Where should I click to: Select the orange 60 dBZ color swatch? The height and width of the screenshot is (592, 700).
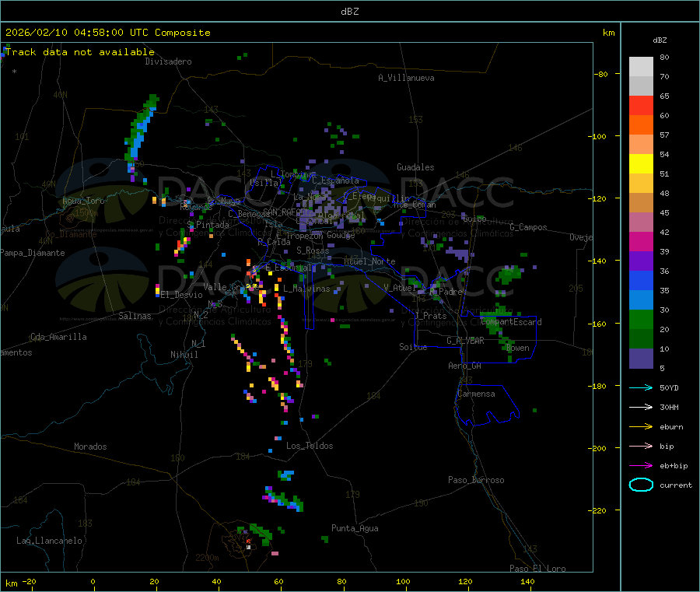(641, 125)
